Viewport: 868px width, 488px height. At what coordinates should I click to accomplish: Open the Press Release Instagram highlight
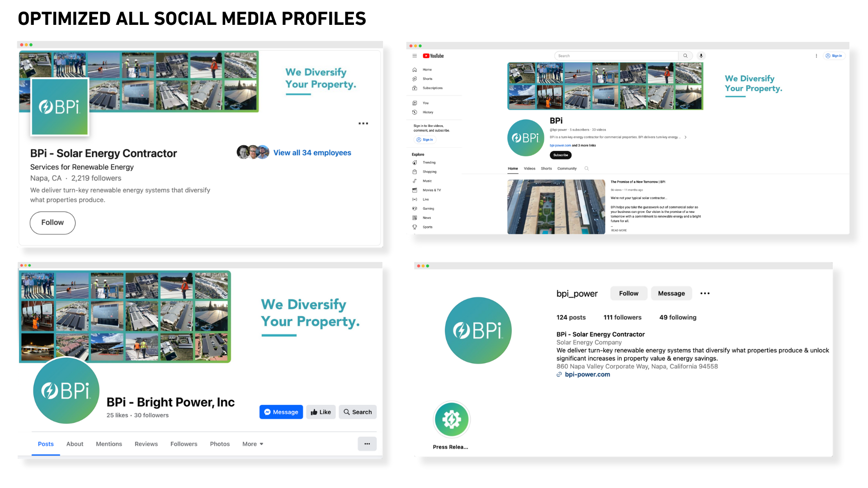click(452, 420)
